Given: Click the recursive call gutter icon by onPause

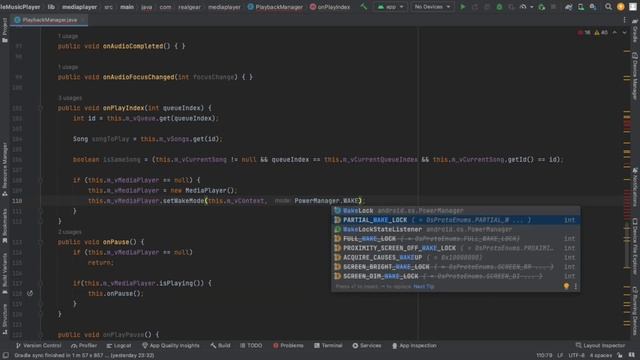Looking at the screenshot, I should 30,293.
